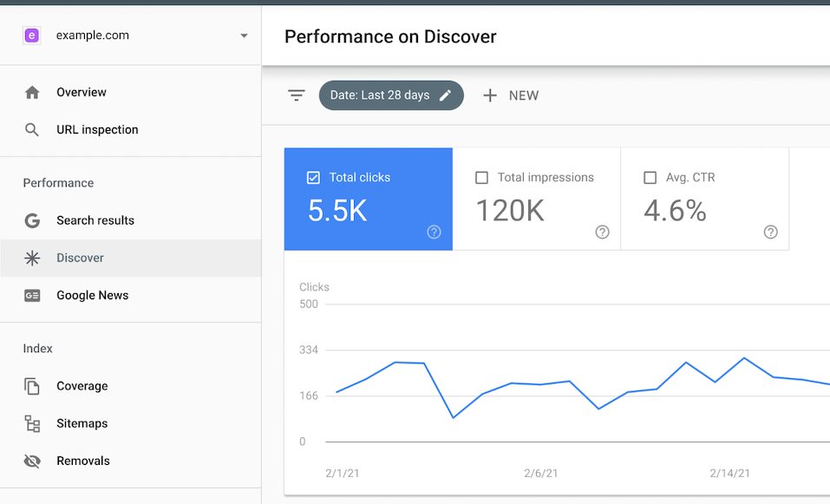
Task: Click the filter lines icon
Action: (297, 95)
